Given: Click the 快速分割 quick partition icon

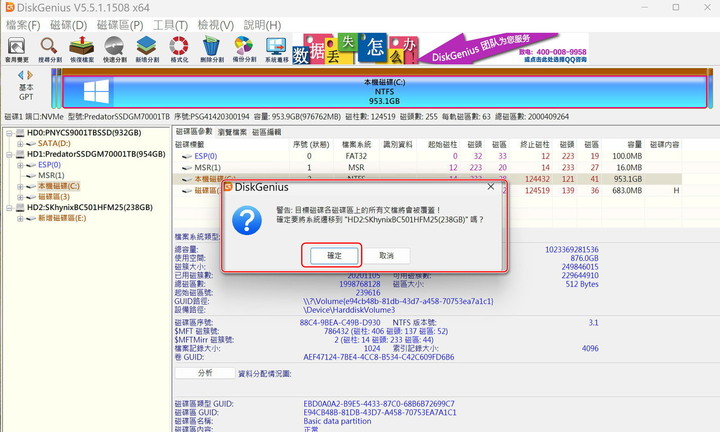Looking at the screenshot, I should 114,49.
